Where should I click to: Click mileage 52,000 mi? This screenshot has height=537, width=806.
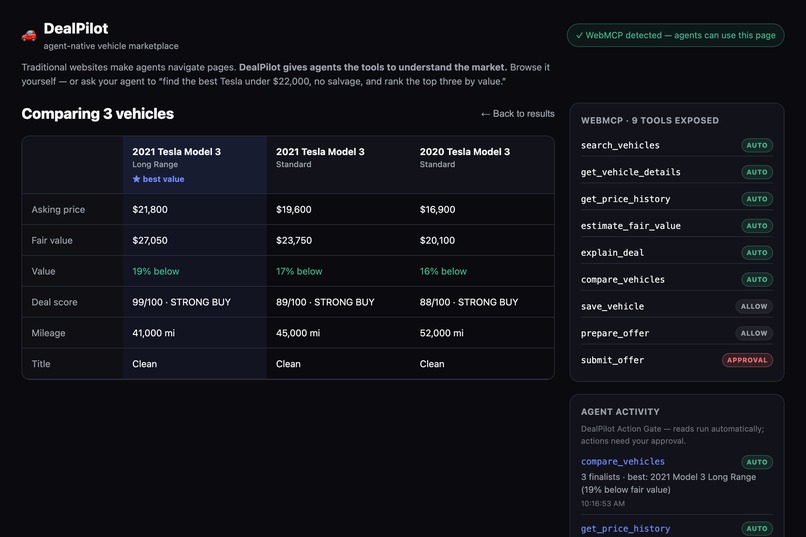coord(442,333)
